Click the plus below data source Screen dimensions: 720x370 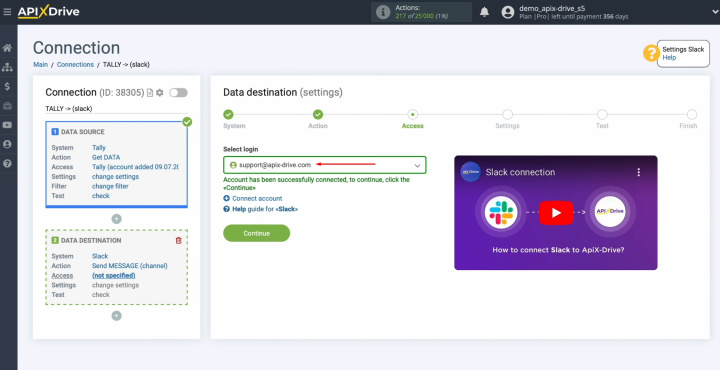click(x=117, y=219)
